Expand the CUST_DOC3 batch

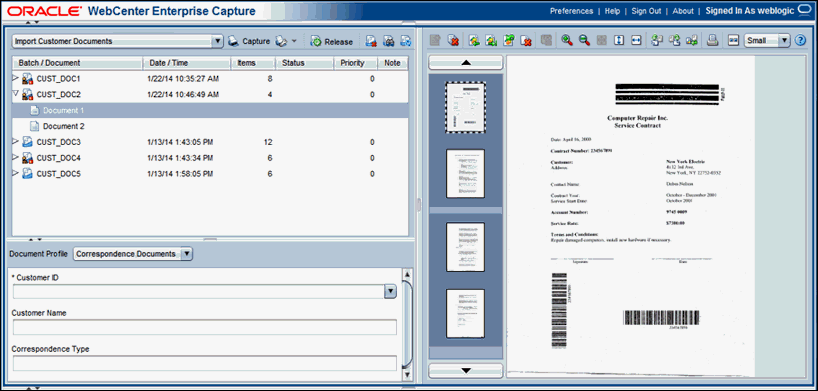pyautogui.click(x=15, y=141)
